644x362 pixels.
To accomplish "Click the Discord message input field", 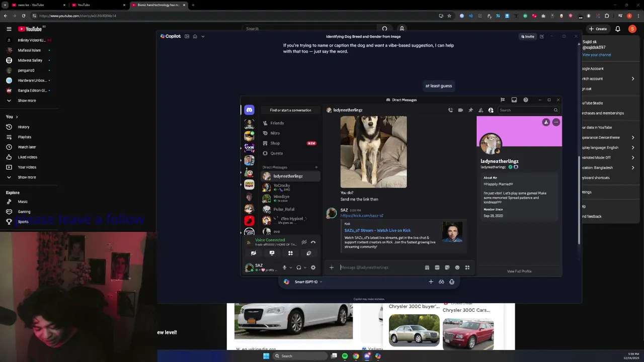I will pyautogui.click(x=380, y=267).
